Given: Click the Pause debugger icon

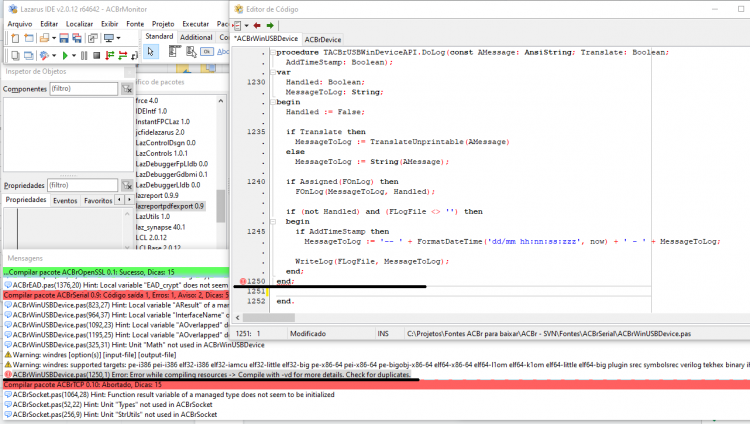Looking at the screenshot, I should coord(84,56).
